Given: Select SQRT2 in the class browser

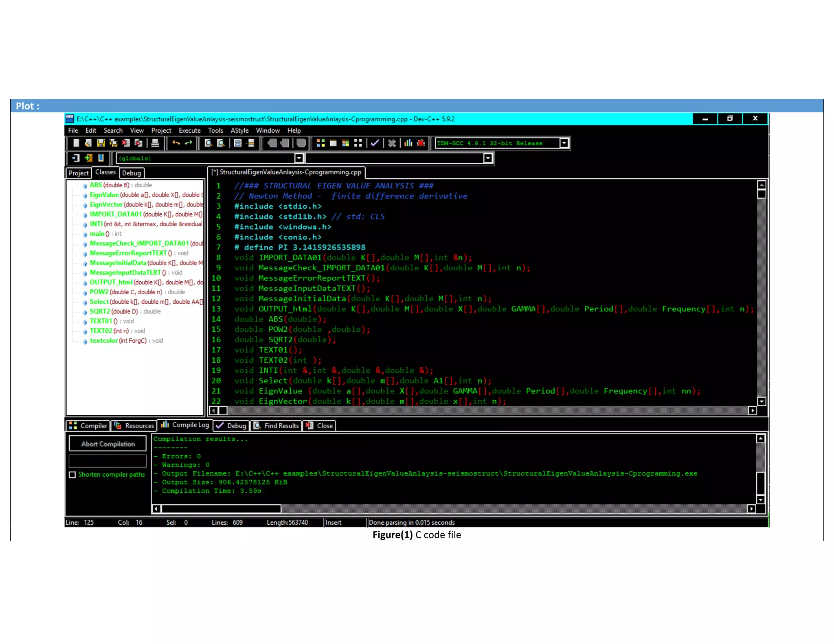Looking at the screenshot, I should 100,311.
